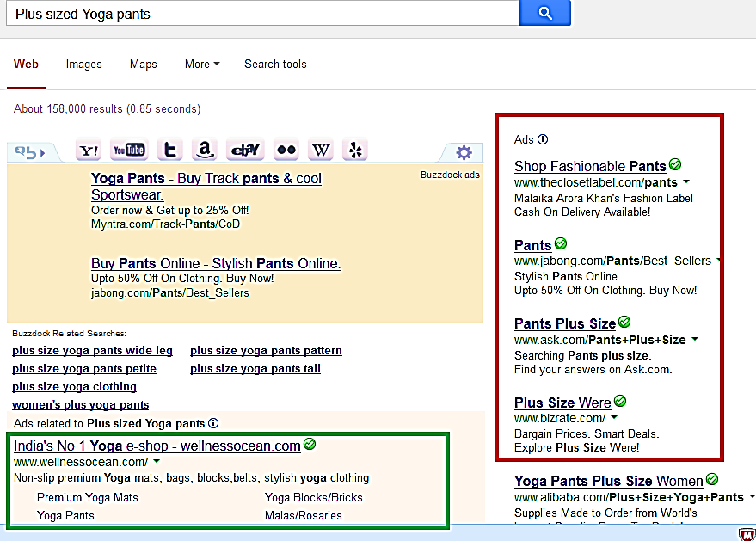
Task: Switch to the Maps tab
Action: 143,65
